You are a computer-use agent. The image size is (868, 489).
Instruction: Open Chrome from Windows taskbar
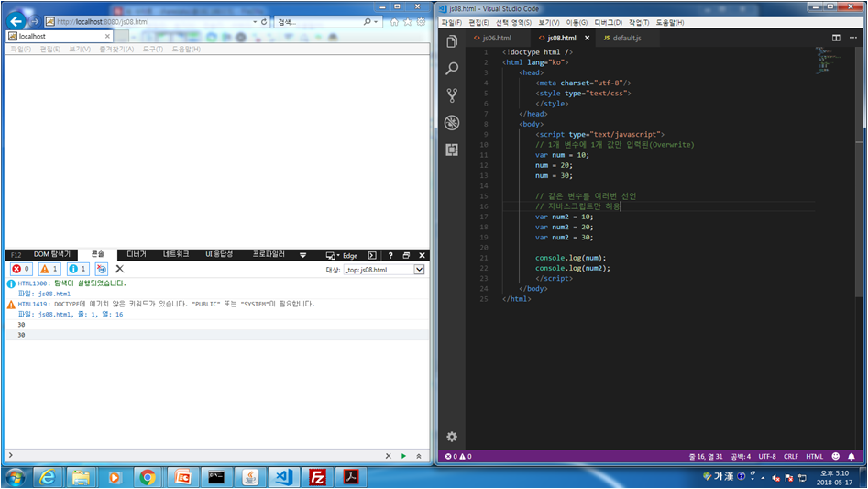(148, 477)
